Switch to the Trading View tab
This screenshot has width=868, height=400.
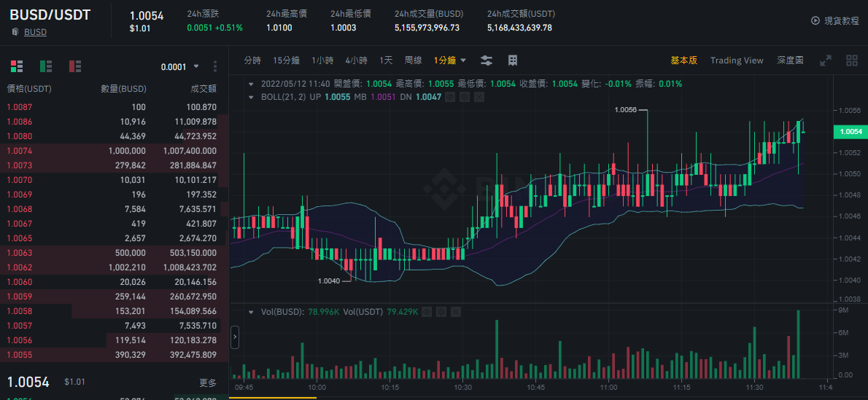(x=737, y=60)
